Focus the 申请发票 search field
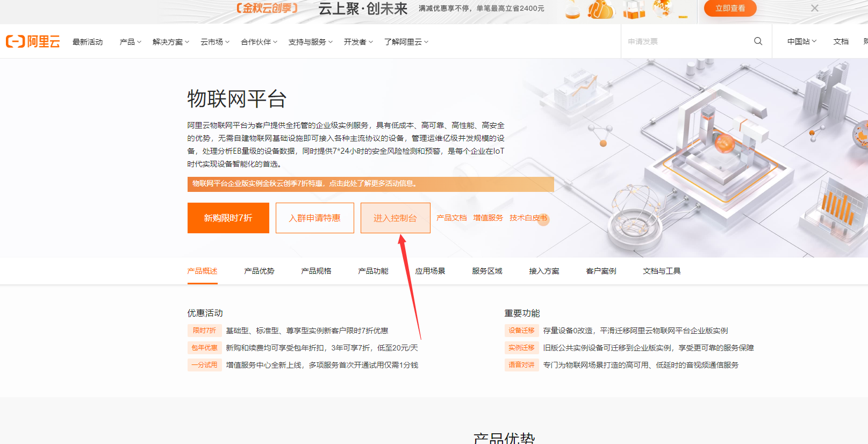Screen dimensions: 868x444 click(688, 41)
